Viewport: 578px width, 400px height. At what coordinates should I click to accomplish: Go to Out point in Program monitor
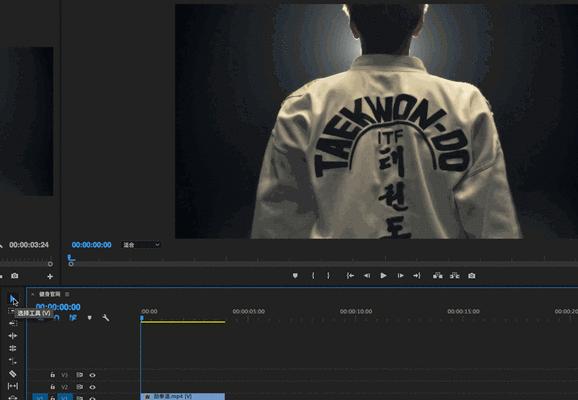[x=417, y=275]
